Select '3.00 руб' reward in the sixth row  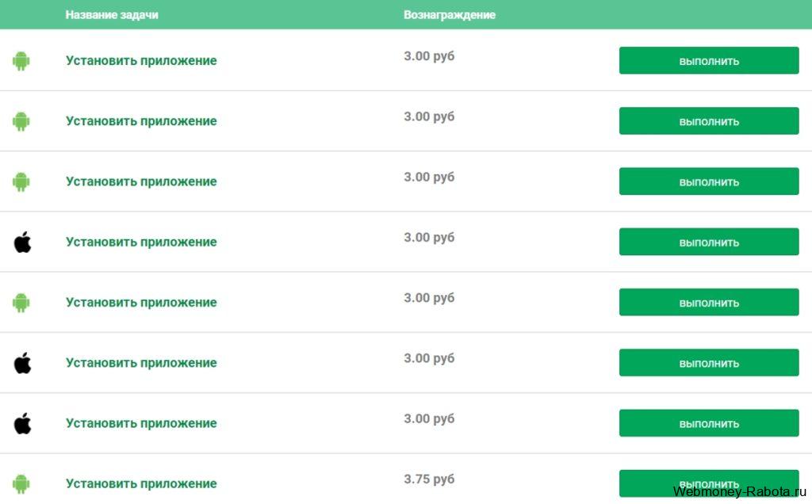429,359
